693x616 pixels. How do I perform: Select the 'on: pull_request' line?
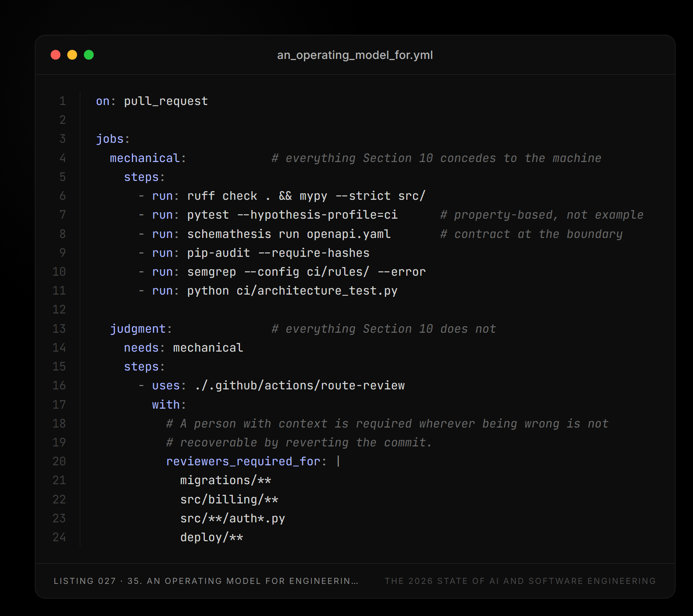tap(152, 101)
